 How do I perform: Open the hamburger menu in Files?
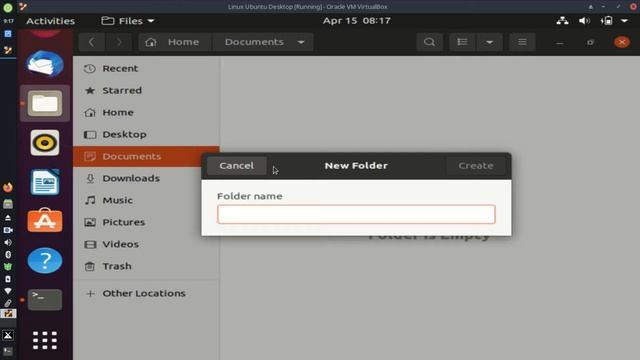522,42
